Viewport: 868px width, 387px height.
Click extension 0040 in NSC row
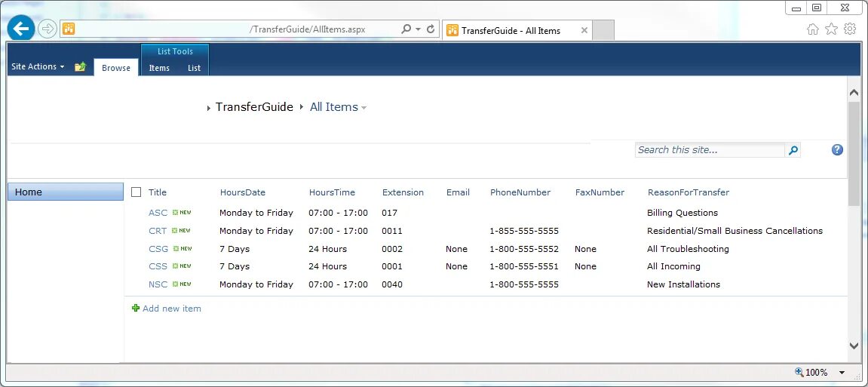(x=392, y=284)
